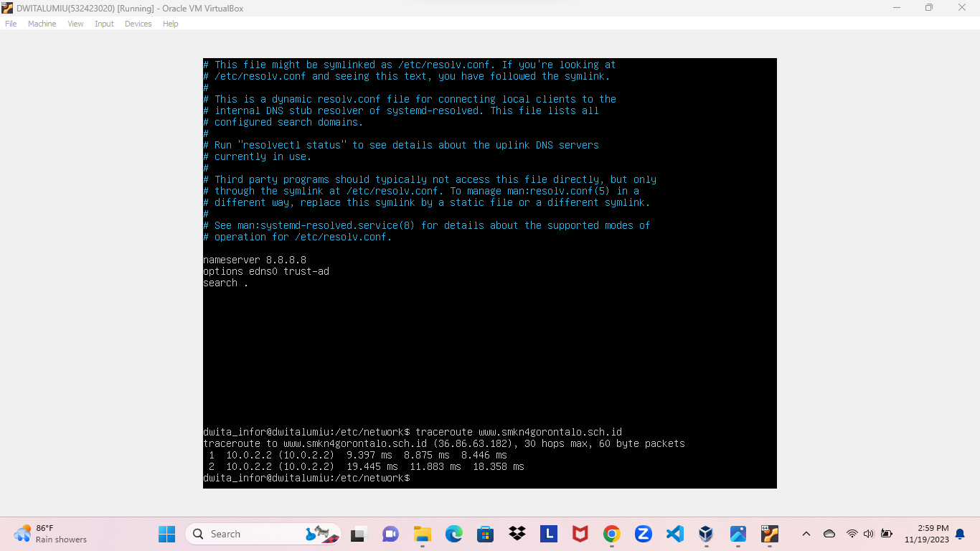Open Task View on the taskbar
Screen dimensions: 980x551
click(358, 534)
